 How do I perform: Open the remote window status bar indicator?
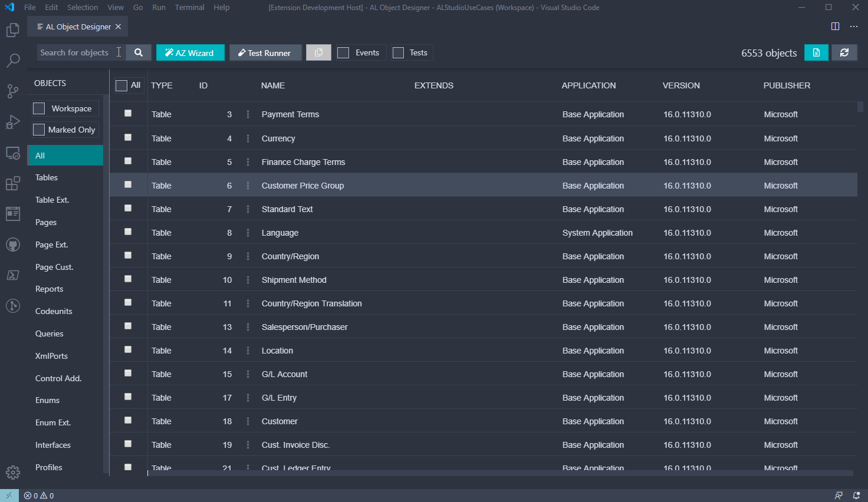9,496
